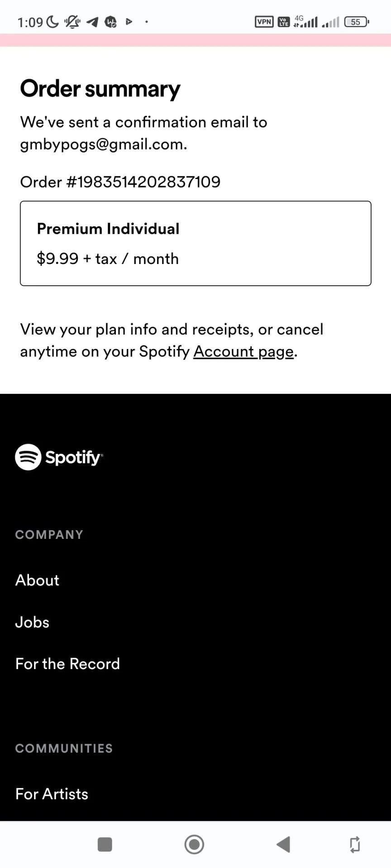Open the Jobs footer link
This screenshot has width=391, height=868.
(32, 622)
